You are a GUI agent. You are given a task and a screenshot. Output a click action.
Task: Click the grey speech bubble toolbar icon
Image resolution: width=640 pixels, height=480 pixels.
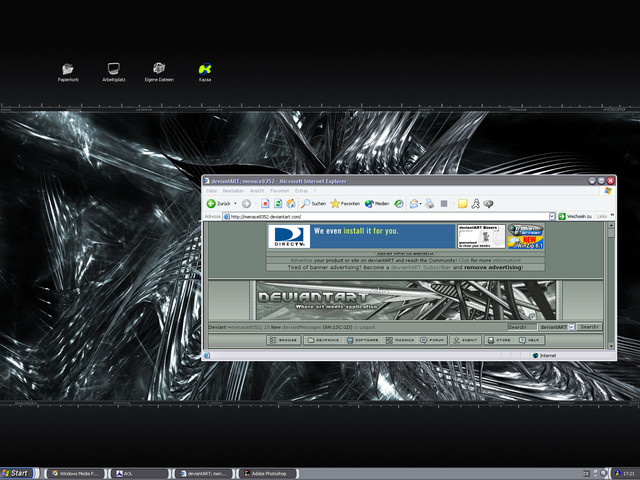(488, 203)
